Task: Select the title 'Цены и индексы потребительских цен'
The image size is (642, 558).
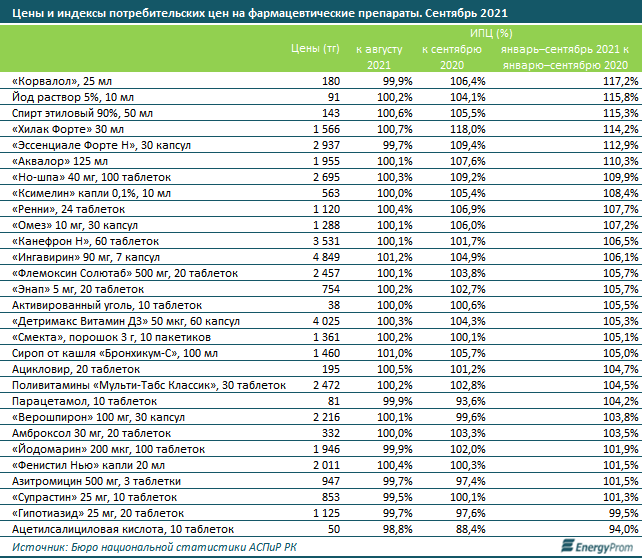Action: coord(128,14)
